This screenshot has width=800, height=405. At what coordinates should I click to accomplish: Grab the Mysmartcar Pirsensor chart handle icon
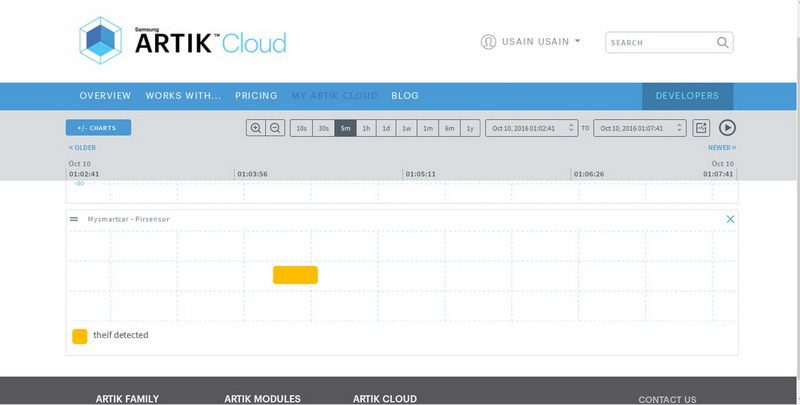click(x=74, y=219)
